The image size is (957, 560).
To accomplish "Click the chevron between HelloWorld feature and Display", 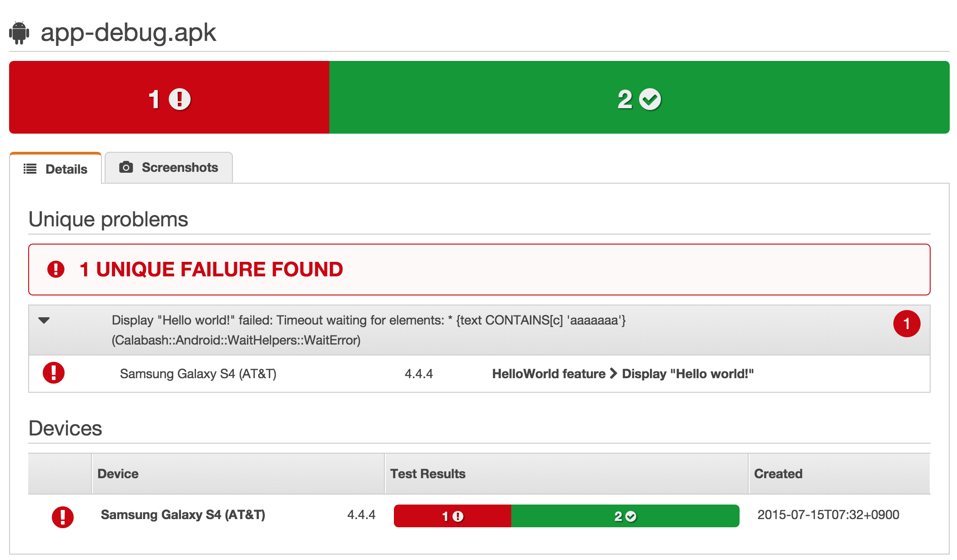I will 614,374.
